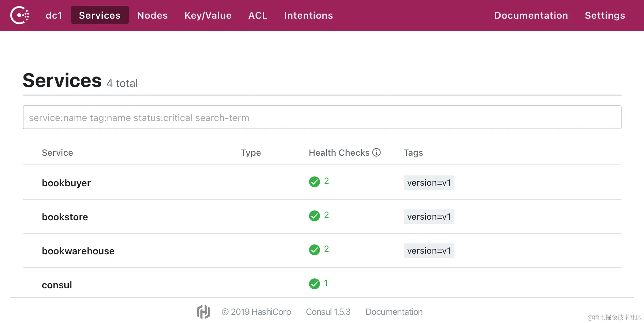Viewport: 644px width, 323px height.
Task: Click the Consul logo icon
Action: (20, 15)
